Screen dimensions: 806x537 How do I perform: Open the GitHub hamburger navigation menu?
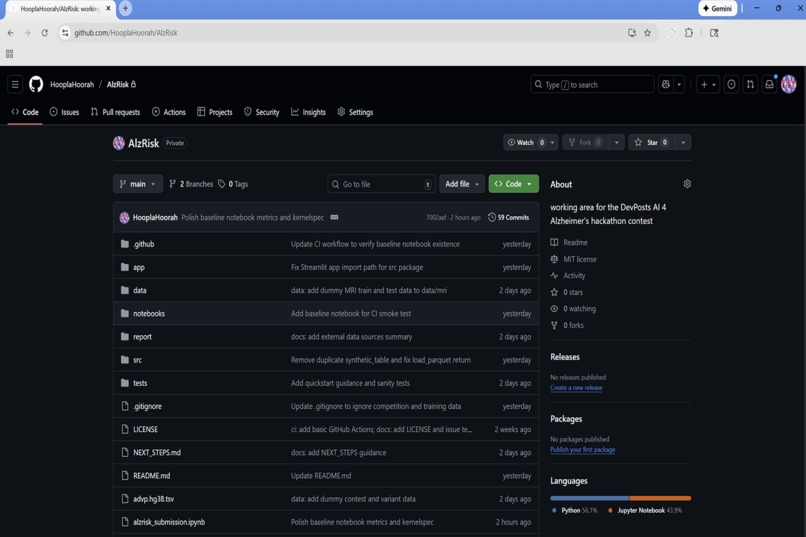pos(15,84)
